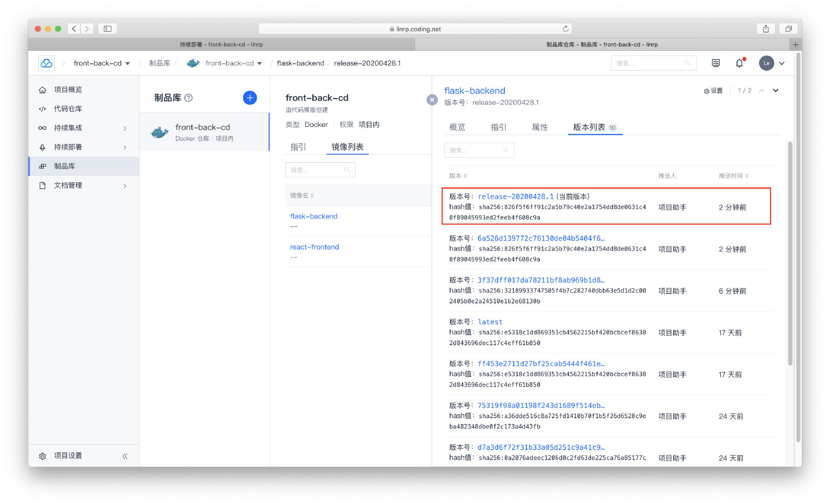Viewport: 830px width, 504px height.
Task: Expand the 文档管理 submenu chevron
Action: pyautogui.click(x=125, y=186)
